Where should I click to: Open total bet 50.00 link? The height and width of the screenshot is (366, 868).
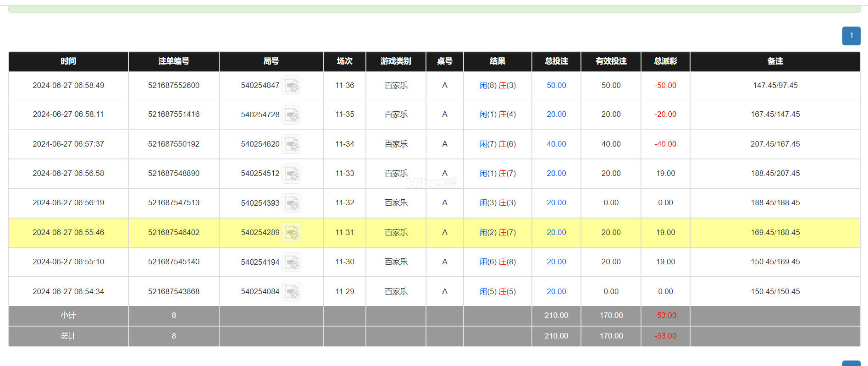pyautogui.click(x=556, y=85)
